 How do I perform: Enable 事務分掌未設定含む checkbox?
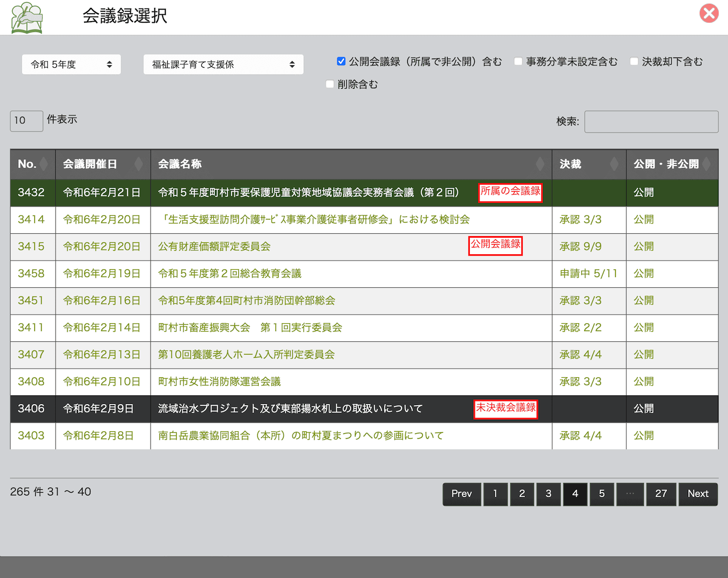pyautogui.click(x=518, y=61)
